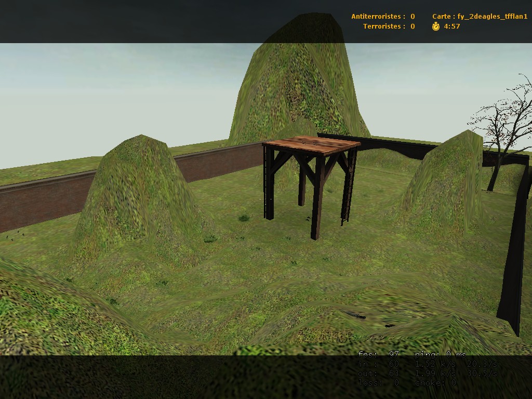Viewport: 532px width, 399px height.
Task: Click the "30.5/s" command rate value
Action: tap(482, 374)
